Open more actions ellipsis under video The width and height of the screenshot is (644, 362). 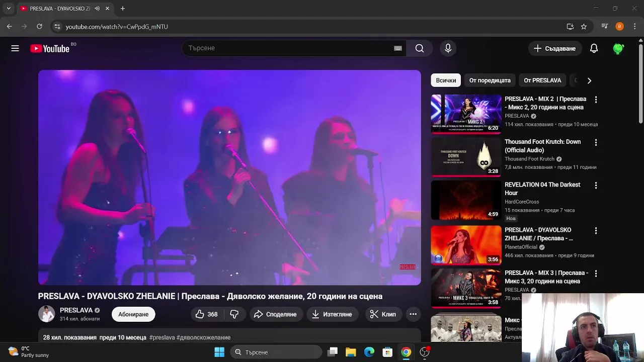click(x=413, y=314)
